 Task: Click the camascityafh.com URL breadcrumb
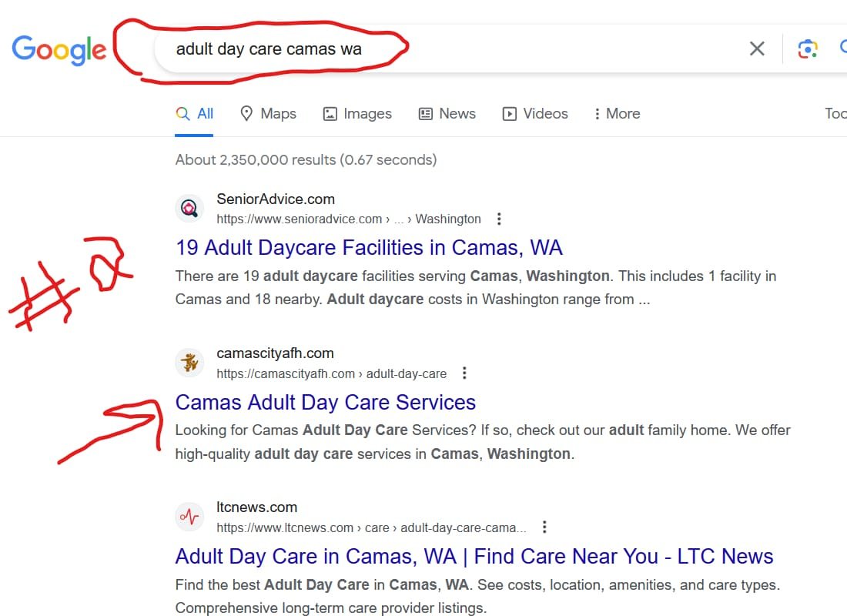[x=331, y=373]
